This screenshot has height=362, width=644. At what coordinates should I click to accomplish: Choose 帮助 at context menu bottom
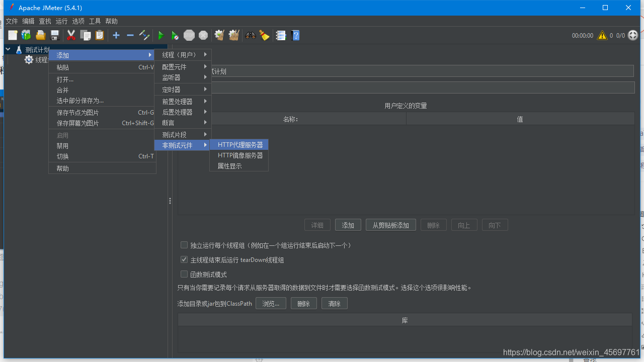click(103, 168)
